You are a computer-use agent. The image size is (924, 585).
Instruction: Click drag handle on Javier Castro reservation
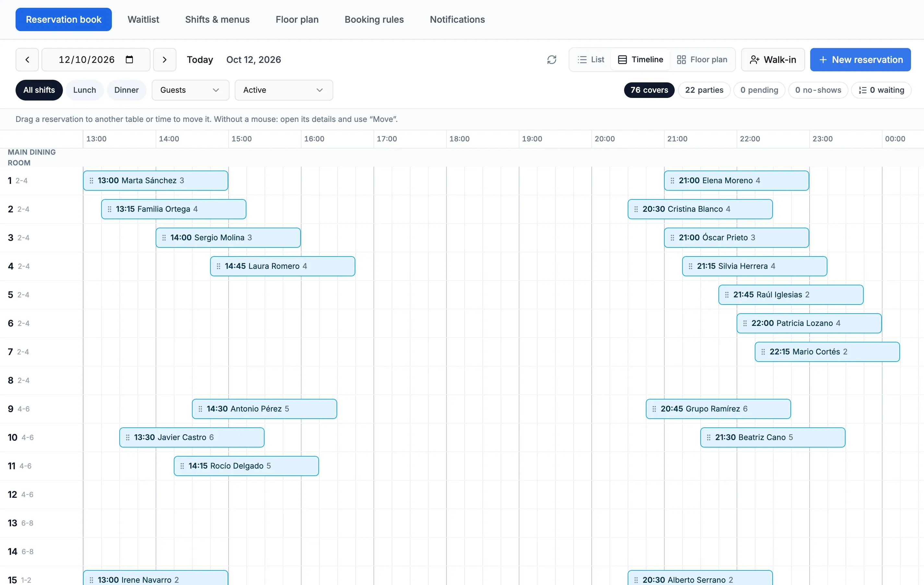click(x=128, y=437)
